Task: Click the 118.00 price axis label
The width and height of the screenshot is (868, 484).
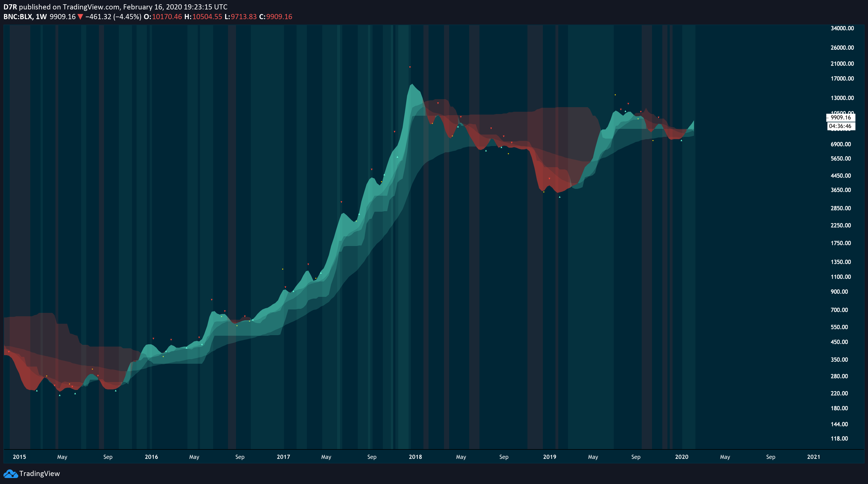Action: (839, 439)
